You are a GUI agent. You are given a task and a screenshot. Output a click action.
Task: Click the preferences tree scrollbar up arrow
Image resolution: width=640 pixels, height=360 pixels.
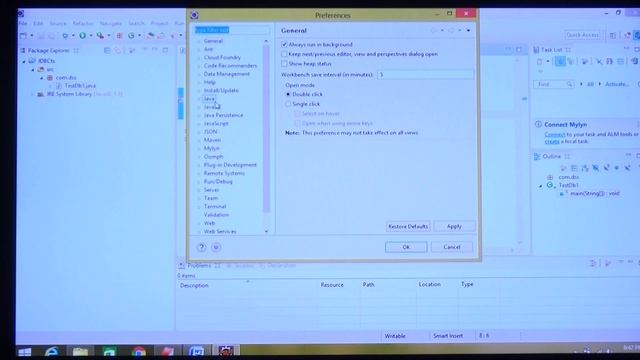(266, 41)
